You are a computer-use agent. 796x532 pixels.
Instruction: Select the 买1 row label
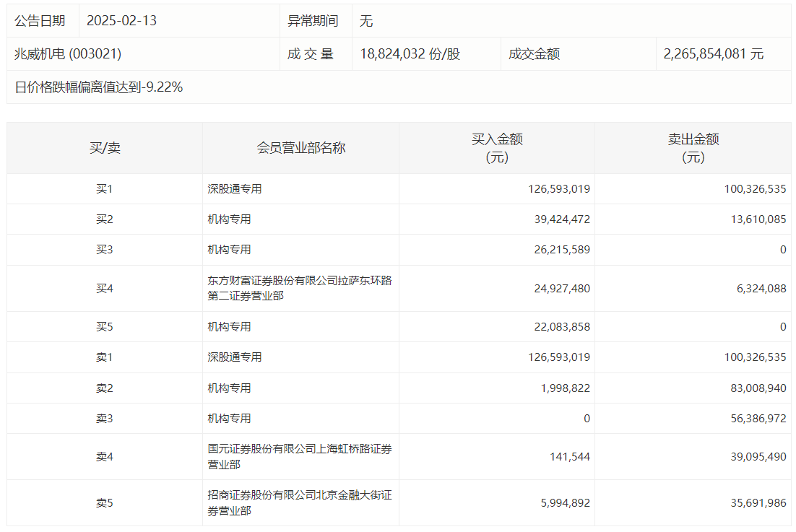[105, 189]
